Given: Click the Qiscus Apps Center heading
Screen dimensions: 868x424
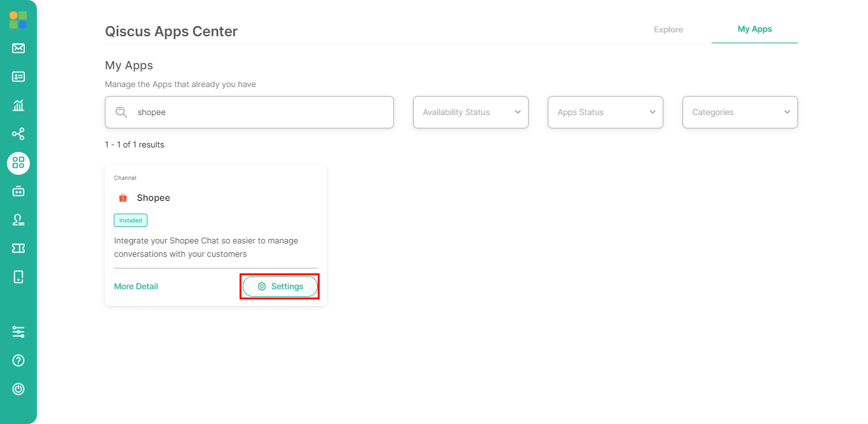Looking at the screenshot, I should [171, 31].
